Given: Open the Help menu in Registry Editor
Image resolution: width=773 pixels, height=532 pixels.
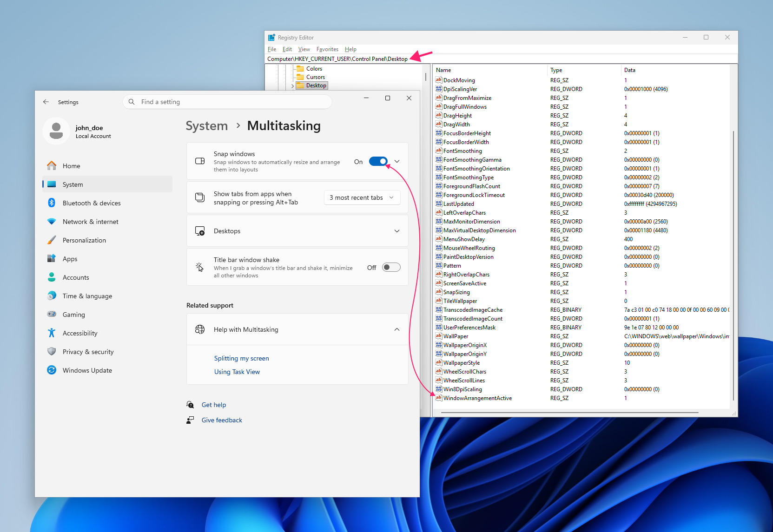Looking at the screenshot, I should point(350,49).
